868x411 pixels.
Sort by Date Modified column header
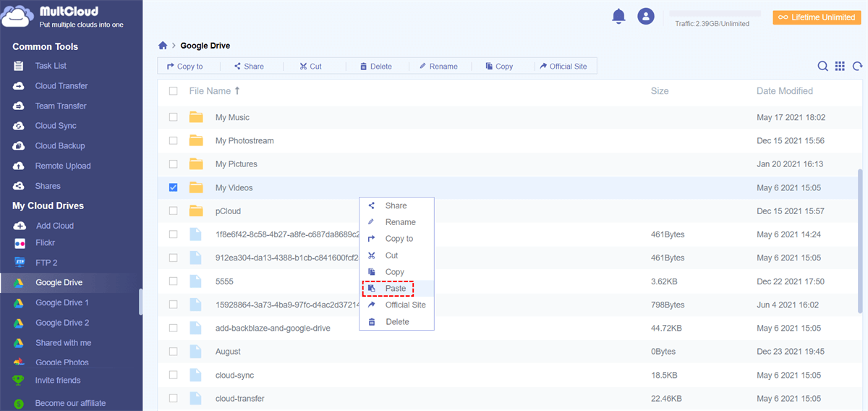(785, 91)
